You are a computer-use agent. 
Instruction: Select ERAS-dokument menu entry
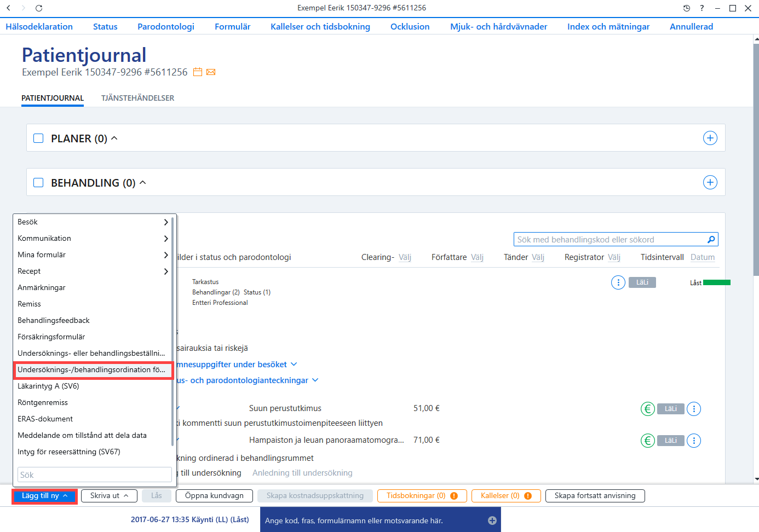point(92,419)
